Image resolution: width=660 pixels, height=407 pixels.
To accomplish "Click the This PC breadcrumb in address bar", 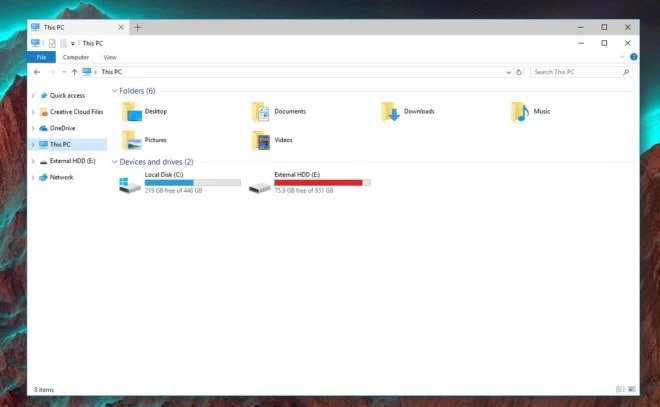I will click(x=112, y=72).
